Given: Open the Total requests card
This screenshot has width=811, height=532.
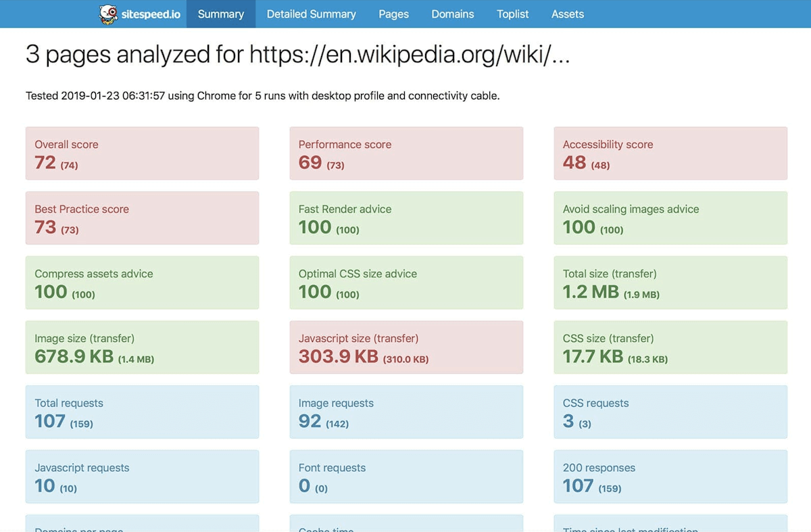Looking at the screenshot, I should click(142, 412).
